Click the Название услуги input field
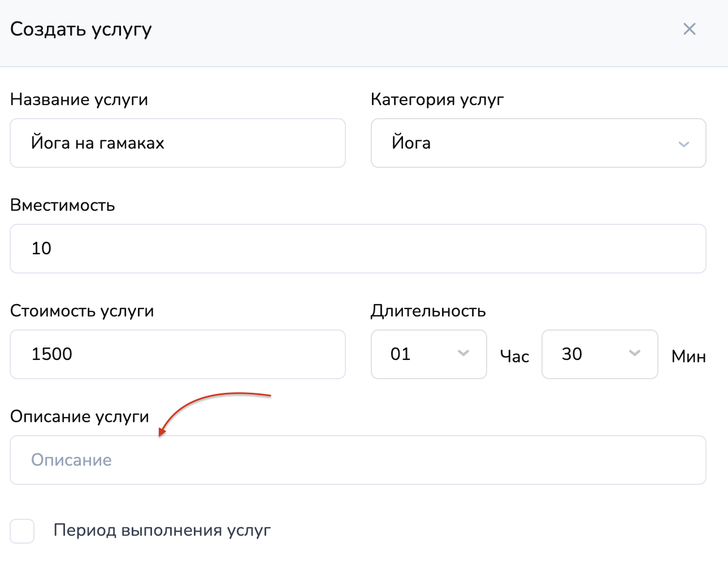 pyautogui.click(x=177, y=143)
